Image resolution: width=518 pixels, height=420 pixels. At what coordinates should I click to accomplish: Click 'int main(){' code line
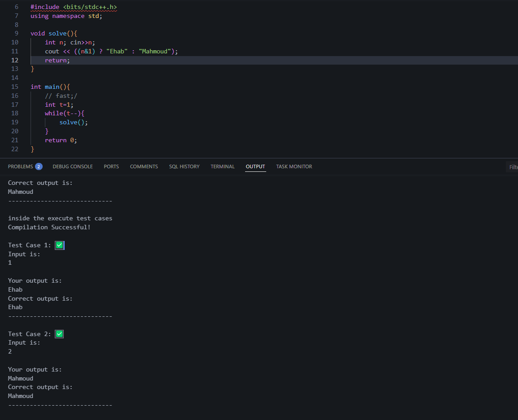coord(50,87)
